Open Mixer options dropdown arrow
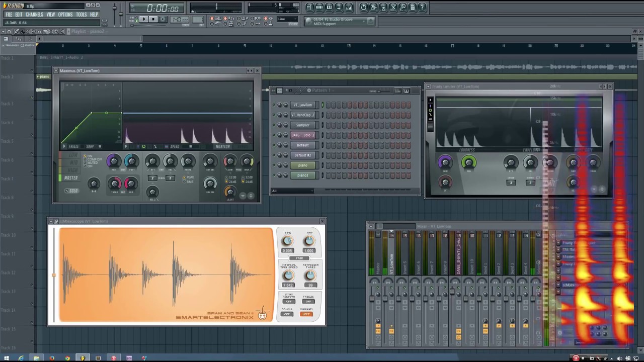Screen dimensions: 644x362 point(371,226)
